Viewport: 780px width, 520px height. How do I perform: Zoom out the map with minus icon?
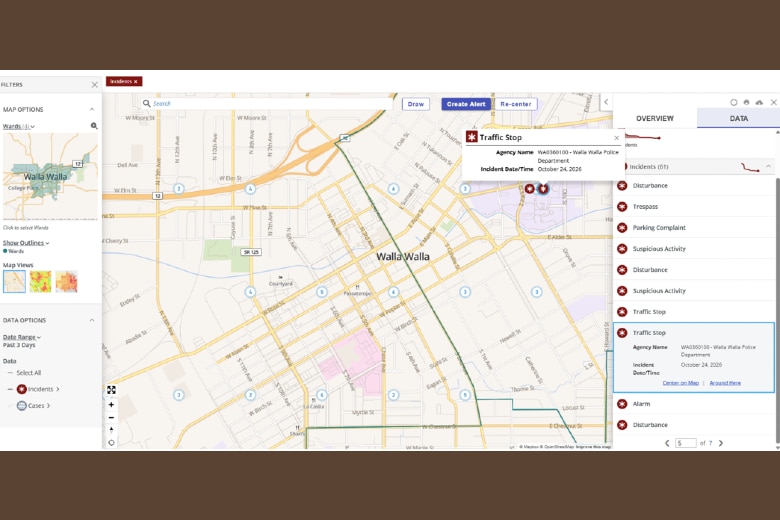(x=111, y=417)
